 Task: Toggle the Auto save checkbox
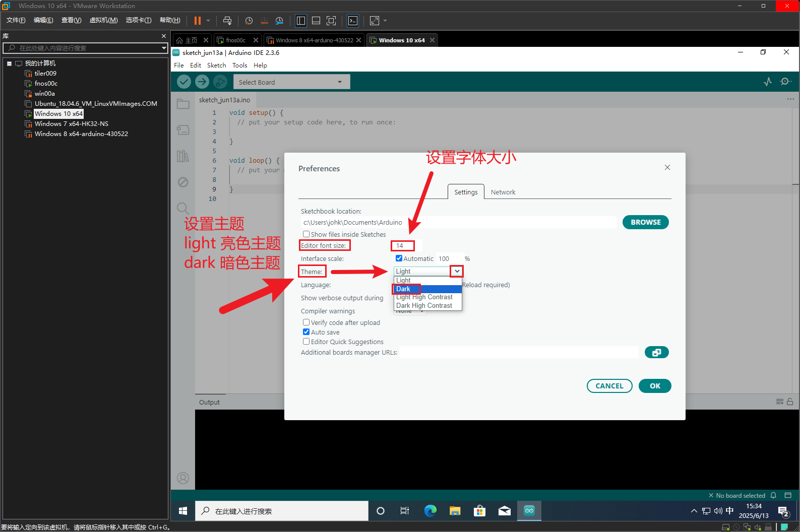(306, 331)
